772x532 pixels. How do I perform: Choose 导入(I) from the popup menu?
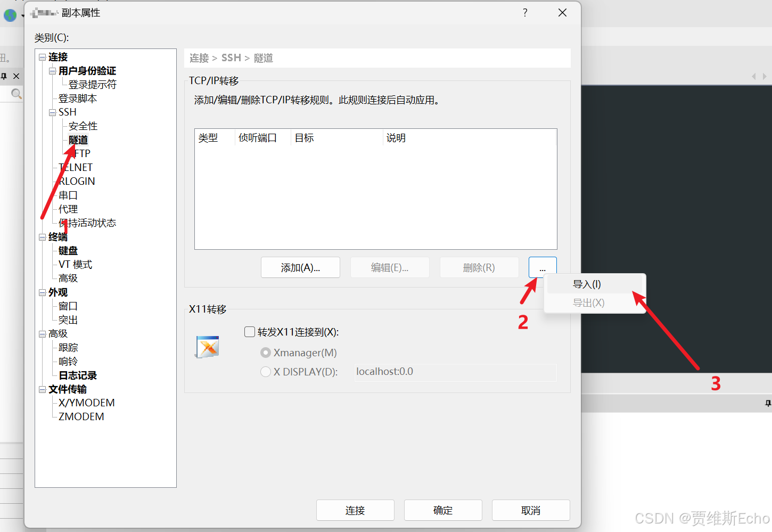click(x=586, y=284)
